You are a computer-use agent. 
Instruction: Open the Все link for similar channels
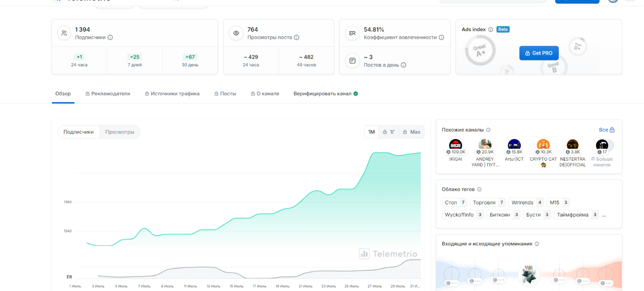pos(607,130)
